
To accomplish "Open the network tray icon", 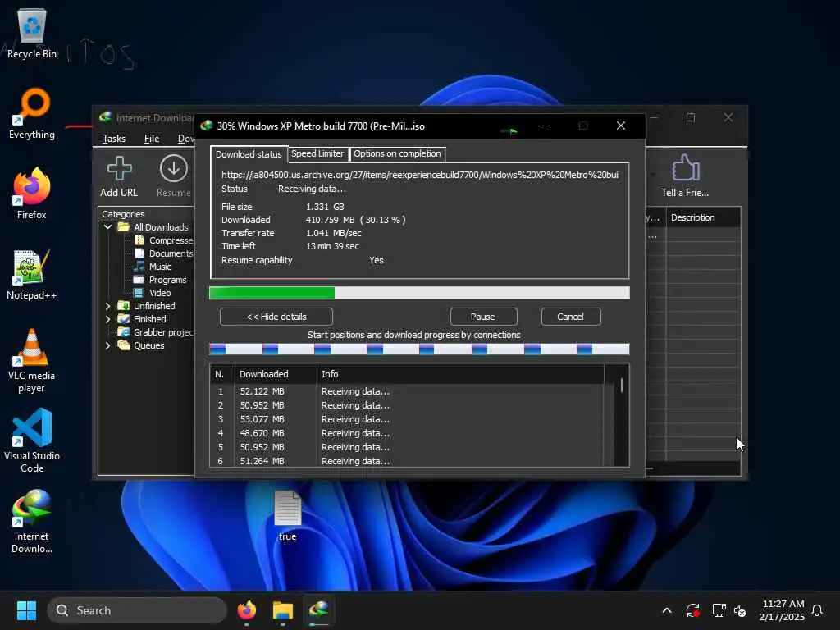I will click(719, 610).
